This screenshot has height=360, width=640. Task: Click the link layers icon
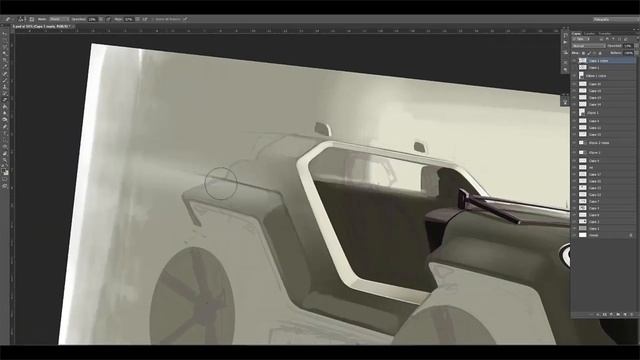(591, 314)
